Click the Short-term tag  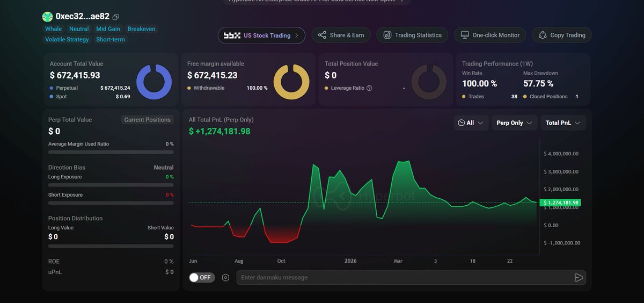(x=111, y=40)
